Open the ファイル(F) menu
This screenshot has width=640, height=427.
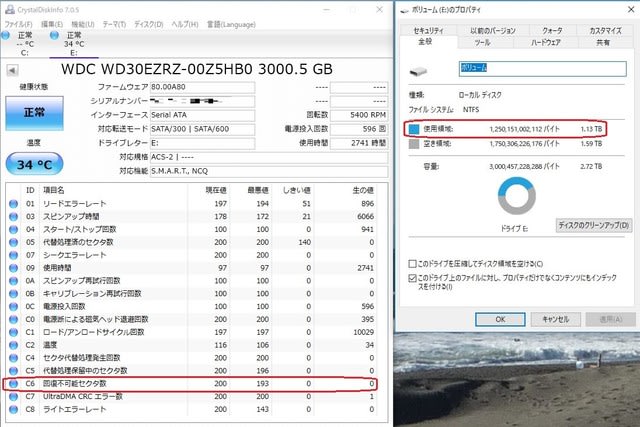[x=19, y=24]
